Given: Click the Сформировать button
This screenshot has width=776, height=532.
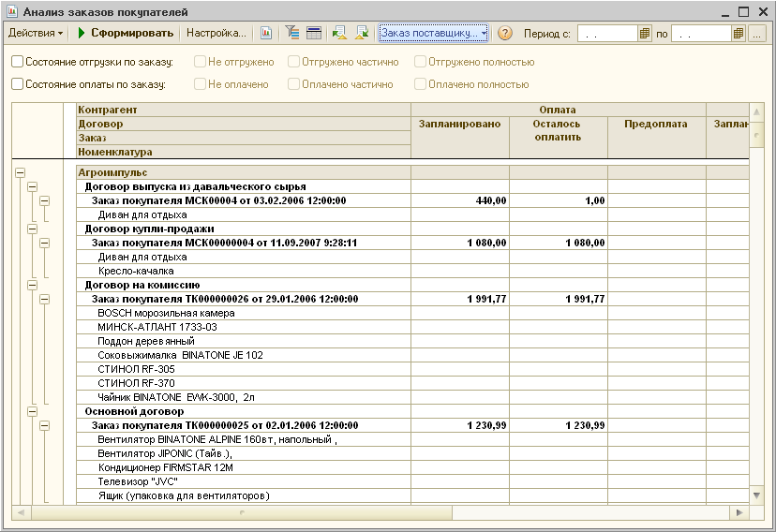Looking at the screenshot, I should pos(126,33).
